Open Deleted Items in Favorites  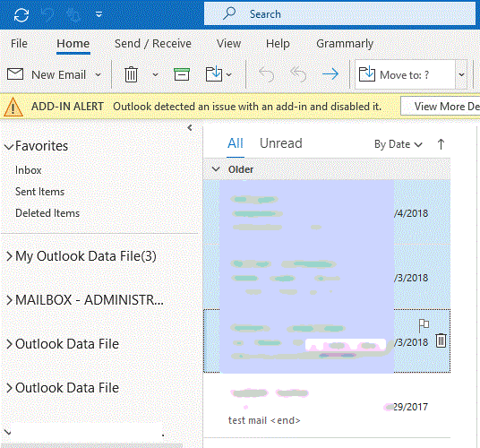(47, 213)
